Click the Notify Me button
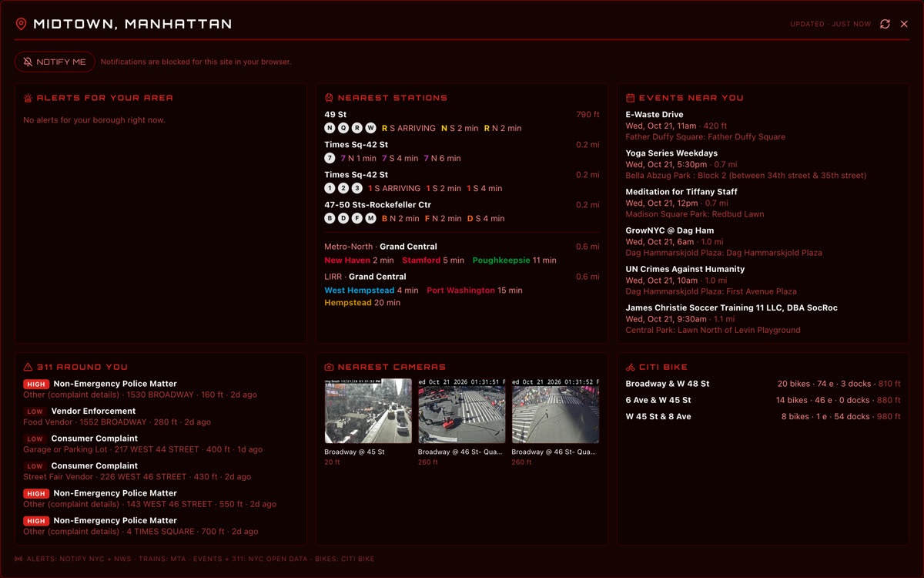924x578 pixels. (55, 62)
